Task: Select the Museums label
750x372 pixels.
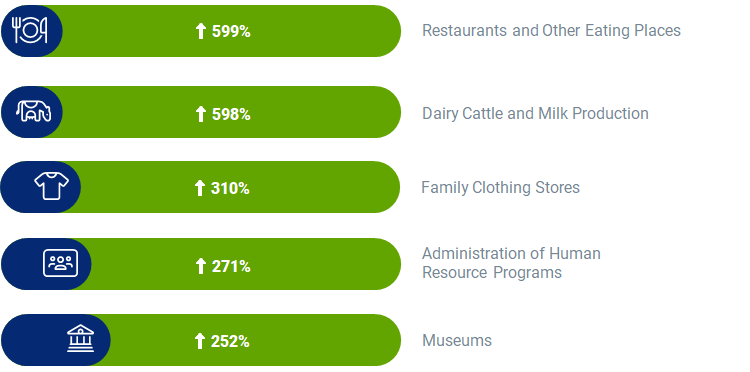Action: (x=457, y=340)
